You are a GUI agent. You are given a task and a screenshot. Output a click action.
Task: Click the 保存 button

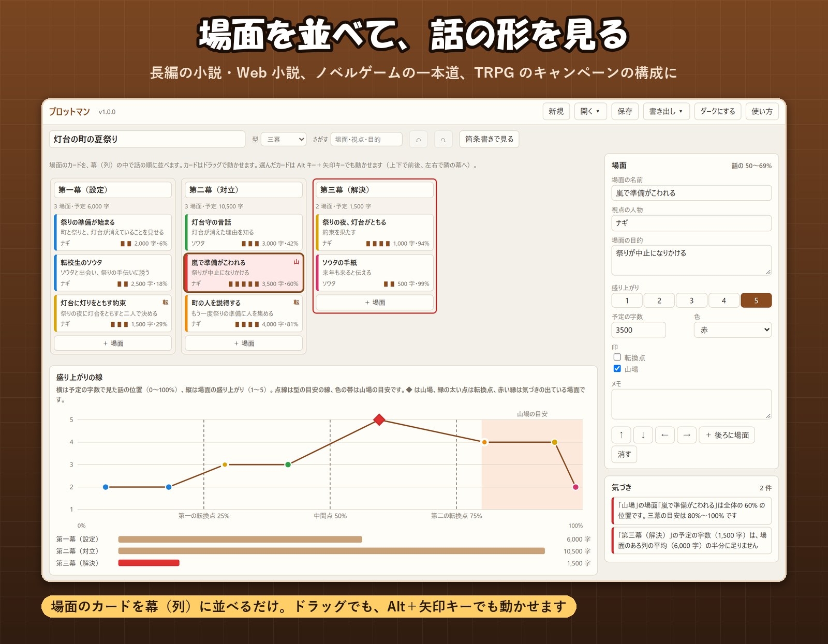pyautogui.click(x=625, y=111)
